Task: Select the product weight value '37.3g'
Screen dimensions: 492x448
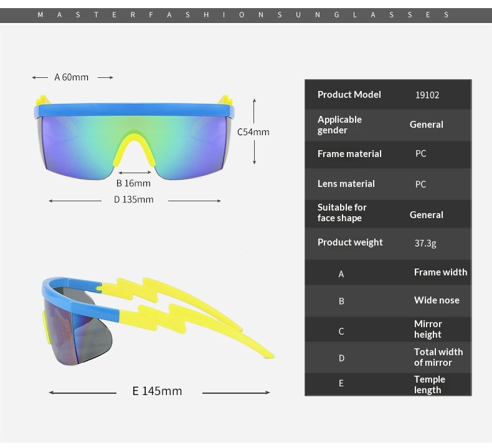Action: [425, 243]
